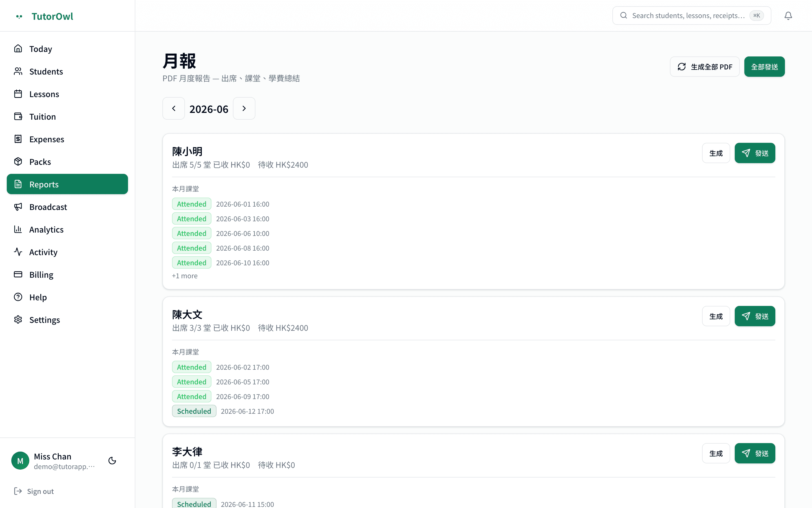812x508 pixels.
Task: Click Scheduled badge for 2026-06-12 17:00
Action: (194, 411)
